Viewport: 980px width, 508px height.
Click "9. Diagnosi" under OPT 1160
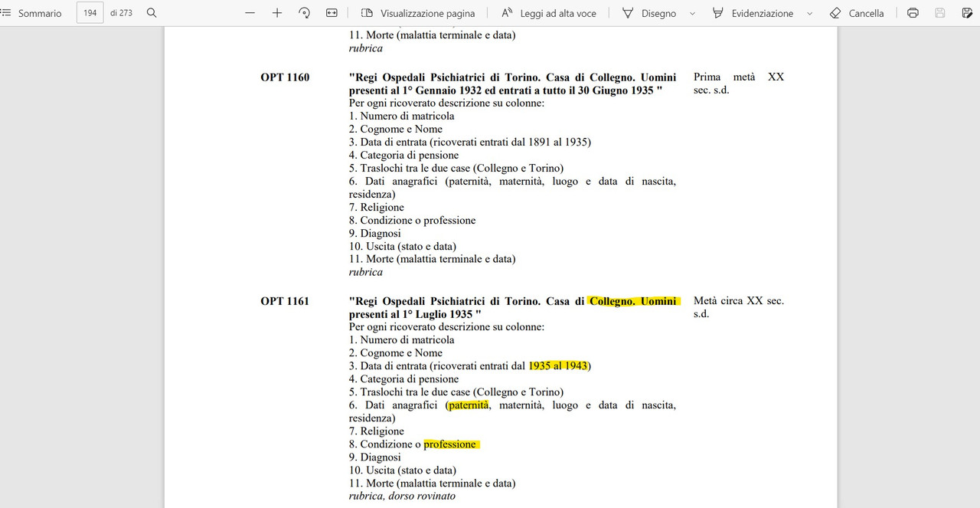(375, 233)
